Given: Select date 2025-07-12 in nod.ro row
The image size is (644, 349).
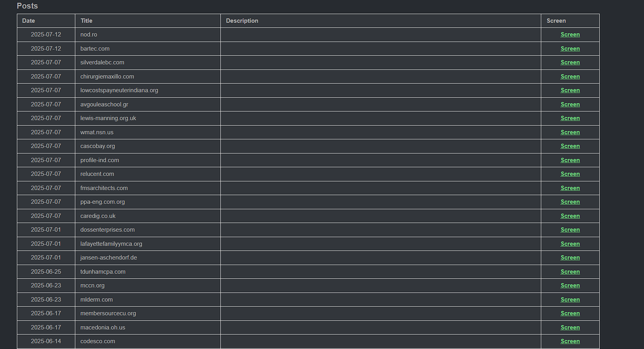Looking at the screenshot, I should tap(46, 35).
